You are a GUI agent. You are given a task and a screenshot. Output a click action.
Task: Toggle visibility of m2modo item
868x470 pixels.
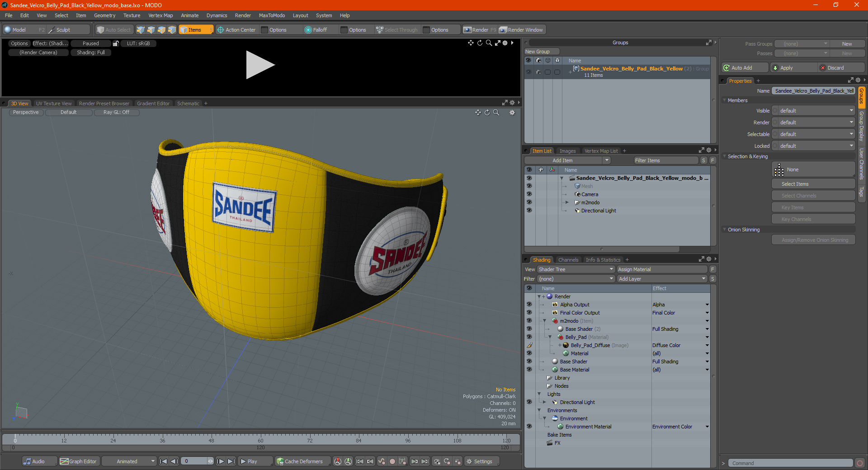(x=529, y=202)
